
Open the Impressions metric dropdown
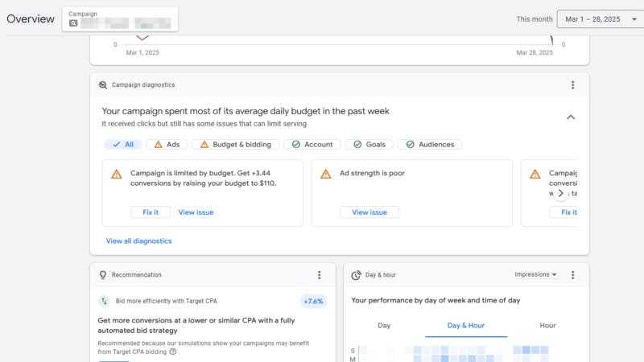click(x=535, y=274)
